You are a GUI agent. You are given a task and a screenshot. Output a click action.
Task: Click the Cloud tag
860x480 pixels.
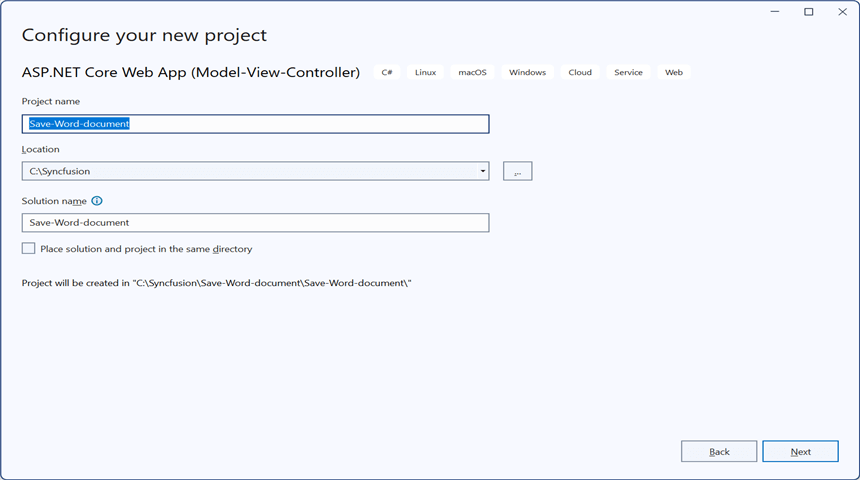click(x=580, y=72)
